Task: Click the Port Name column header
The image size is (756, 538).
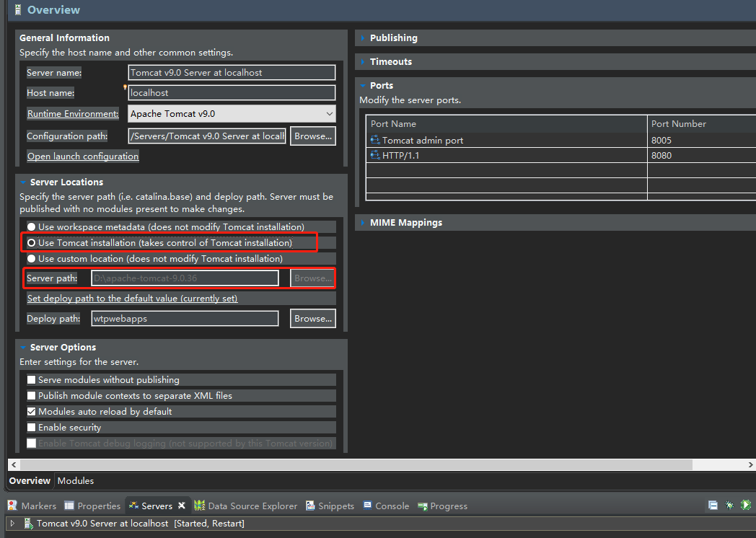Action: point(506,124)
